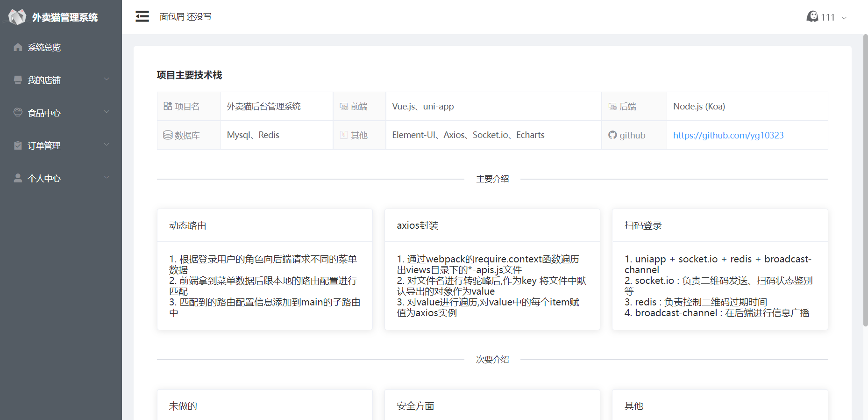The image size is (868, 420).
Task: Open the 食品中心 sidebar menu
Action: (x=61, y=113)
